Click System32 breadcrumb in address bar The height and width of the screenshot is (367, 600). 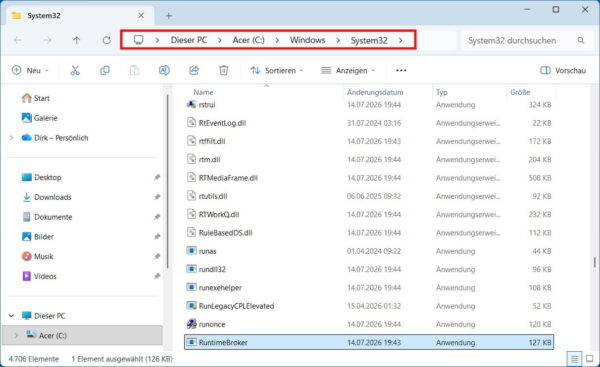pyautogui.click(x=369, y=40)
